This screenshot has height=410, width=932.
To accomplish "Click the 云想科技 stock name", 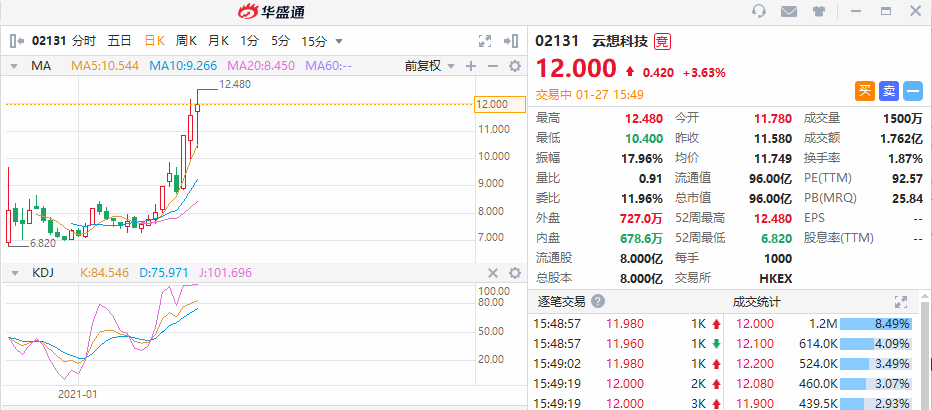I will [619, 41].
